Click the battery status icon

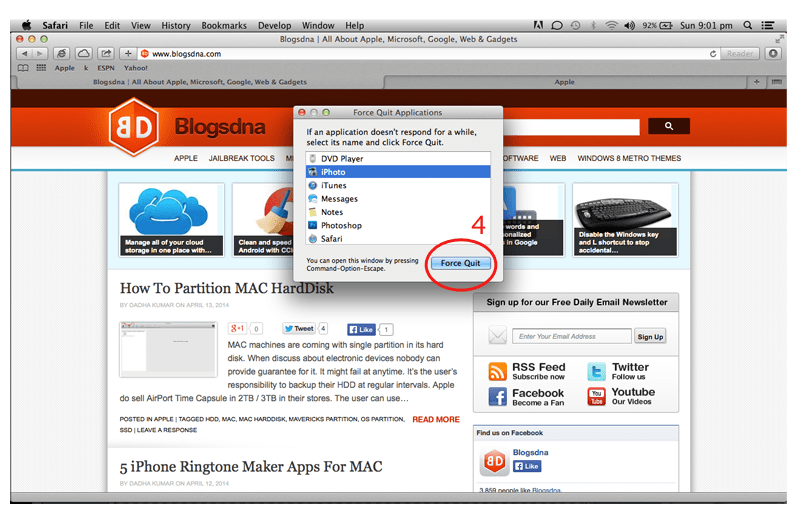pos(666,25)
